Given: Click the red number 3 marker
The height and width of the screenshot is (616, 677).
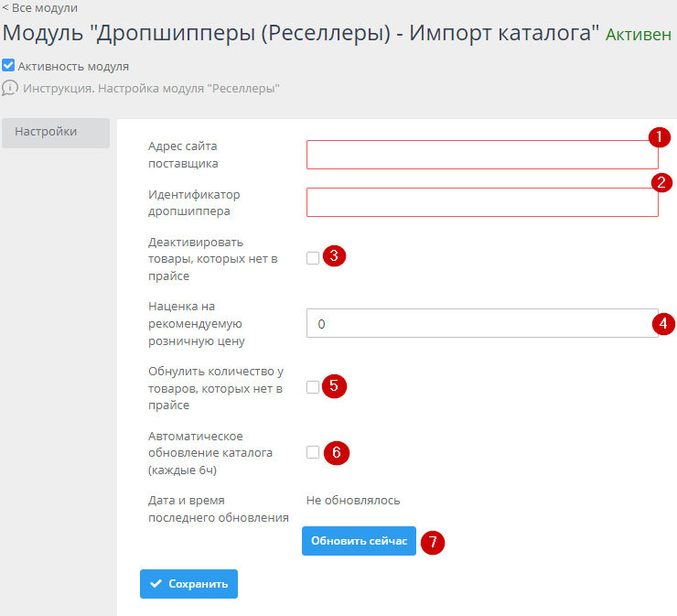Looking at the screenshot, I should (335, 256).
